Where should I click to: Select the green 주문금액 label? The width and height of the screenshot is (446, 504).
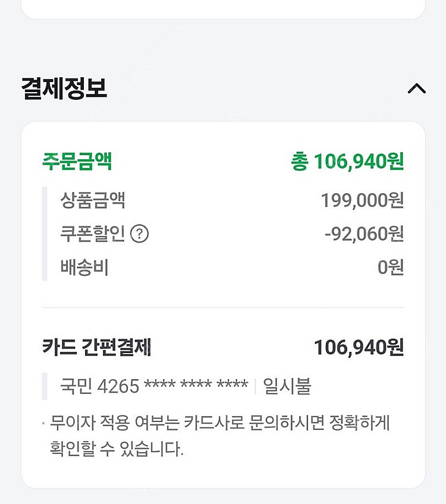pyautogui.click(x=77, y=161)
